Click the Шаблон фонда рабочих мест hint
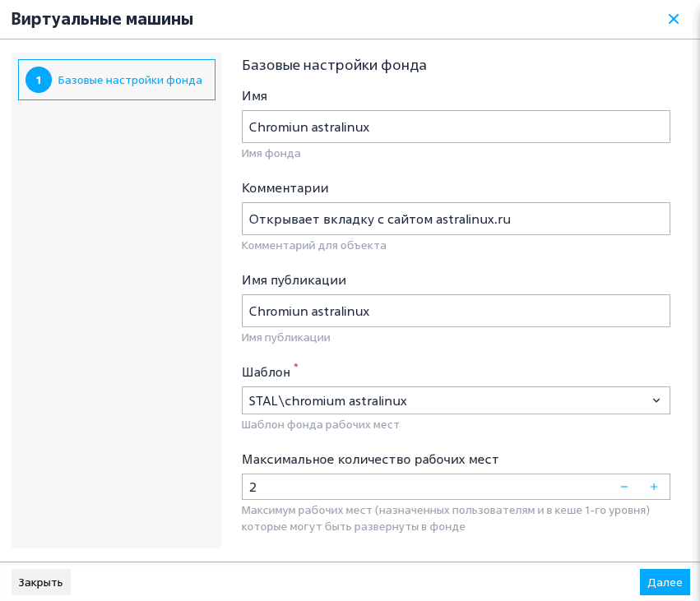Viewport: 700px width, 601px height. click(320, 425)
